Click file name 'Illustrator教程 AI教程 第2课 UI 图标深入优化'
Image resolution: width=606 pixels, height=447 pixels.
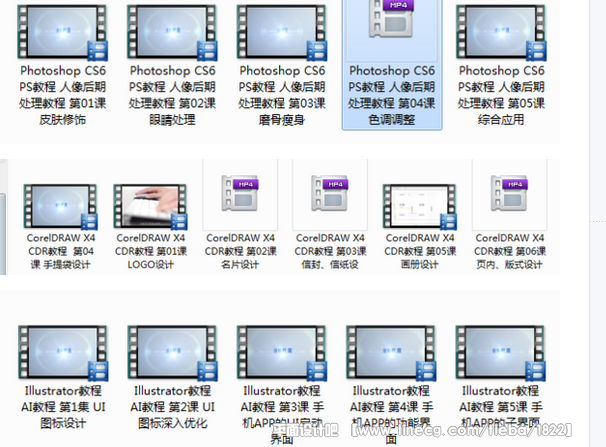[x=172, y=407]
